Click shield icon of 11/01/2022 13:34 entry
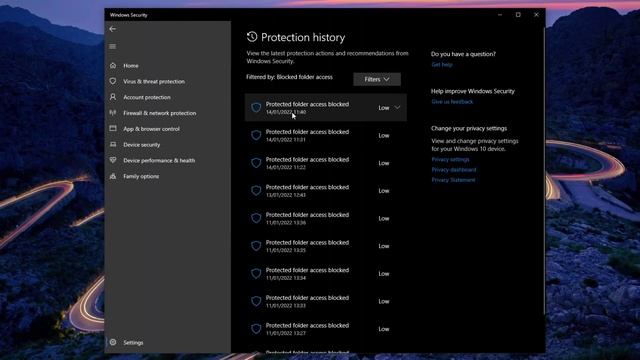 click(x=256, y=273)
